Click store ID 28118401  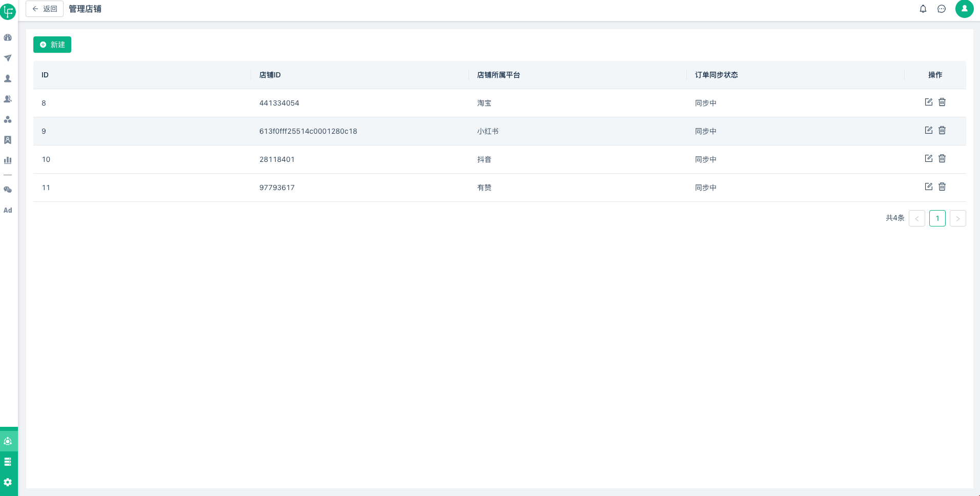pyautogui.click(x=277, y=159)
